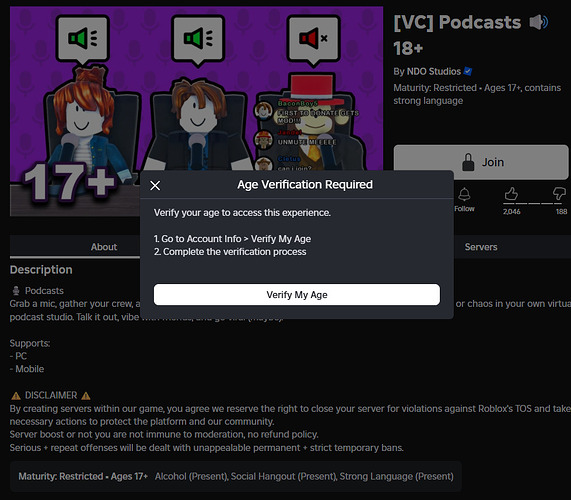The width and height of the screenshot is (571, 500).
Task: Close the Age Verification Required dialog
Action: point(155,186)
